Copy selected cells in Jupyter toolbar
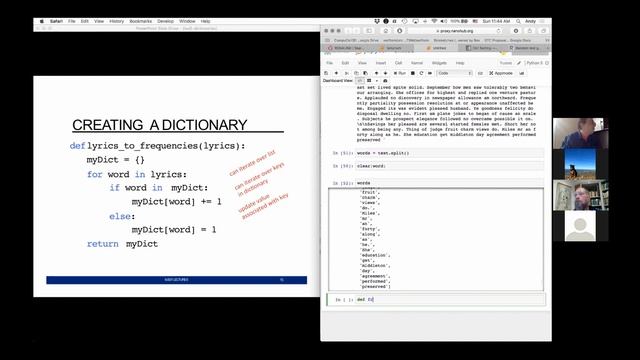This screenshot has height=360, width=640. point(356,73)
